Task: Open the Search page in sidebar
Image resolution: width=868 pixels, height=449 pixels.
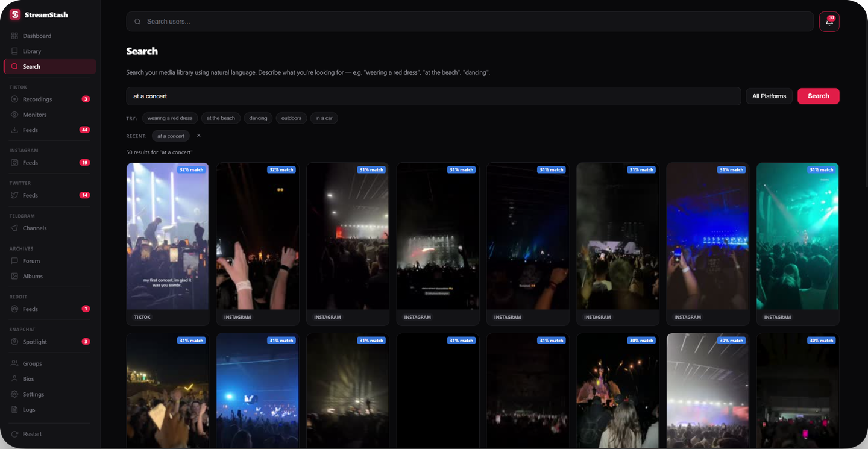Action: [x=50, y=66]
